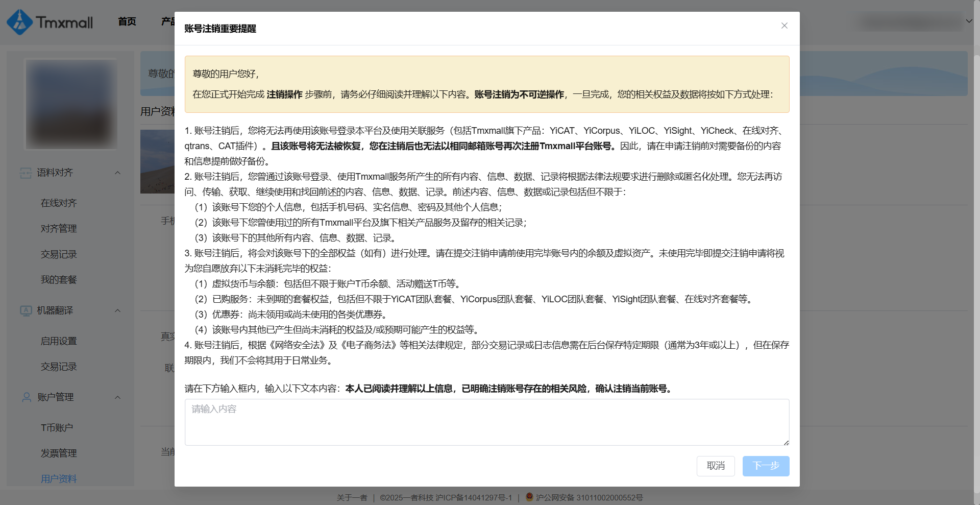Open 对齐管理 in the sidebar
This screenshot has width=980, height=505.
coord(59,229)
